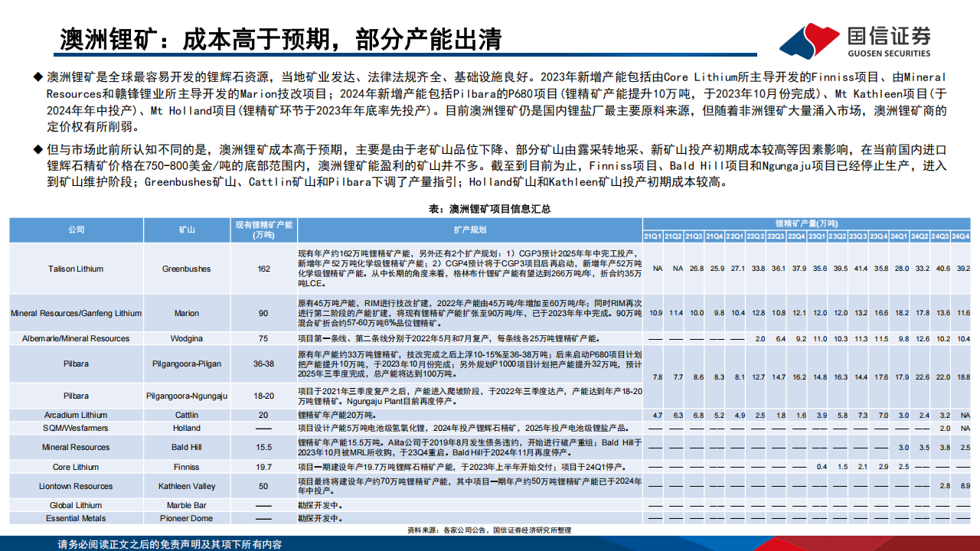The width and height of the screenshot is (980, 551).
Task: Click the Cattlin mine cell
Action: pos(186,415)
